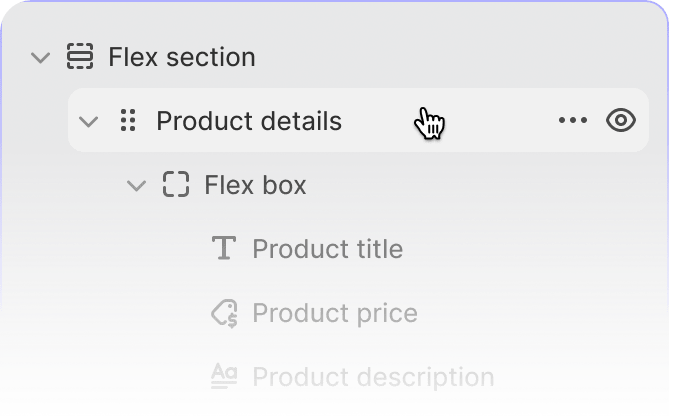Hide Product details using the eye icon
The image size is (678, 416).
(x=620, y=120)
